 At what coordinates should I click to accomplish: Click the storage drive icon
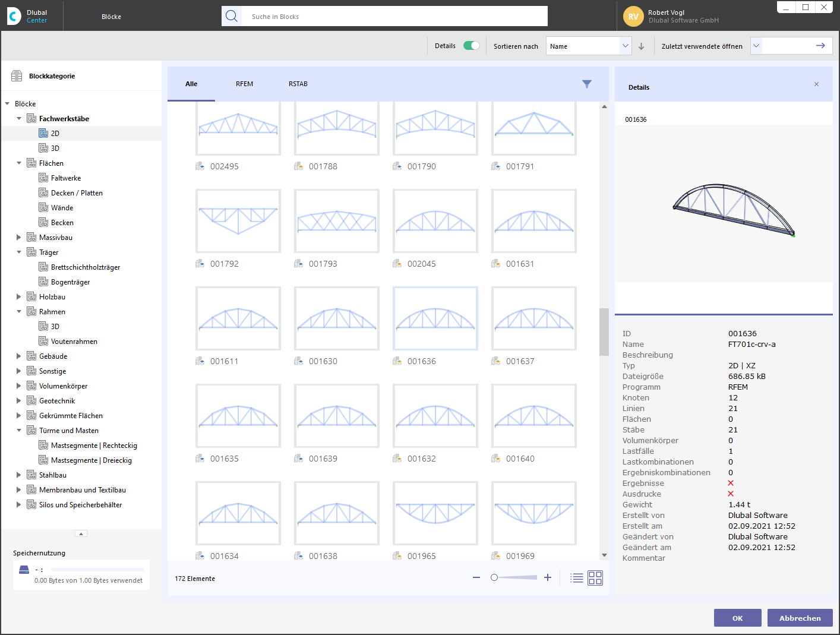point(24,570)
